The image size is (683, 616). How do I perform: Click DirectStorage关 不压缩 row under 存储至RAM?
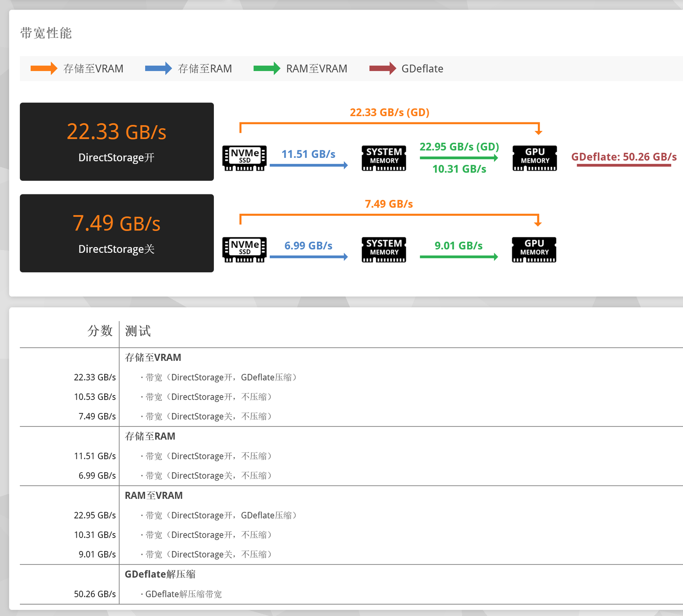206,476
